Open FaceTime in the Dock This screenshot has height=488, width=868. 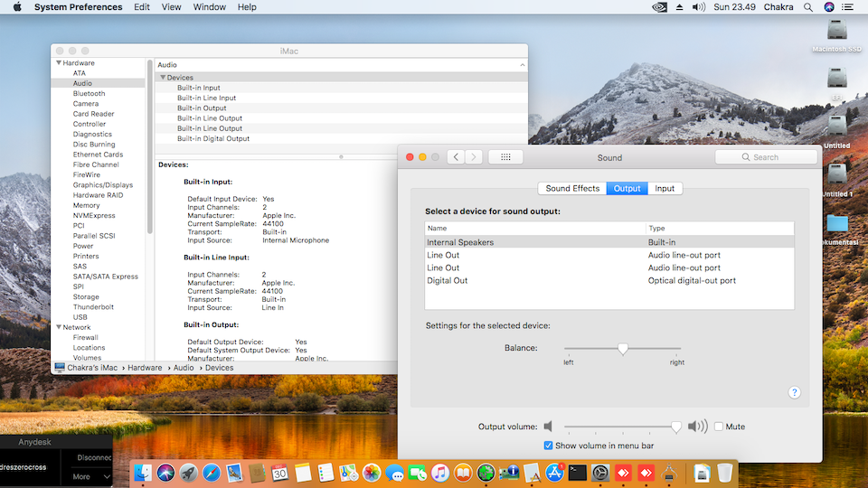(418, 473)
